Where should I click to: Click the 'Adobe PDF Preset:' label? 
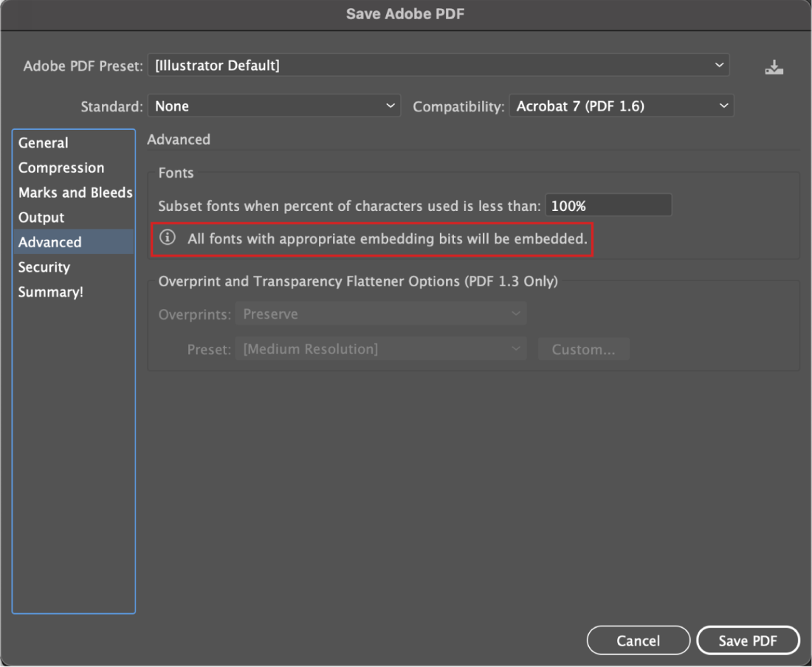[x=83, y=66]
